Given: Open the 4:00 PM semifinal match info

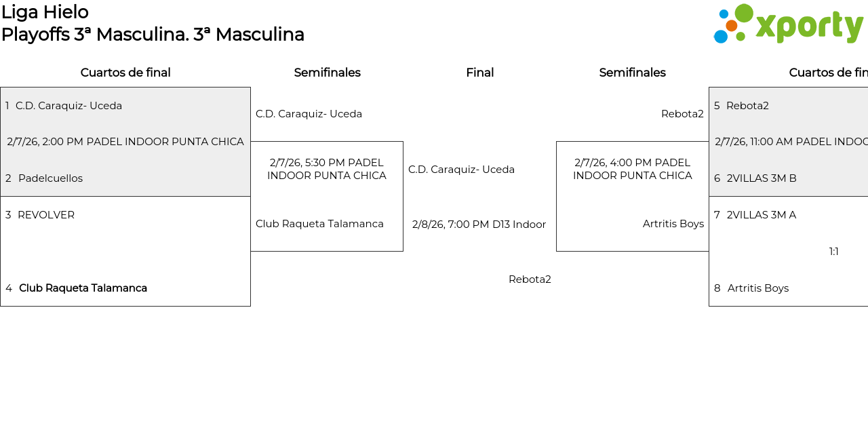Looking at the screenshot, I should point(632,169).
